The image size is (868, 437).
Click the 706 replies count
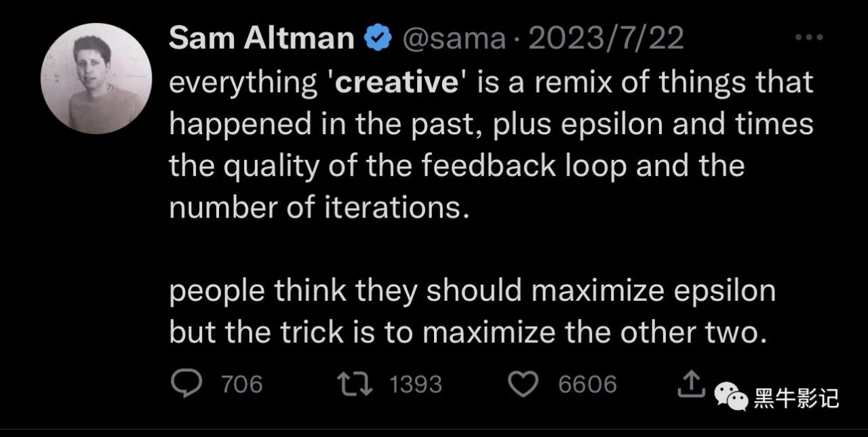tap(242, 385)
